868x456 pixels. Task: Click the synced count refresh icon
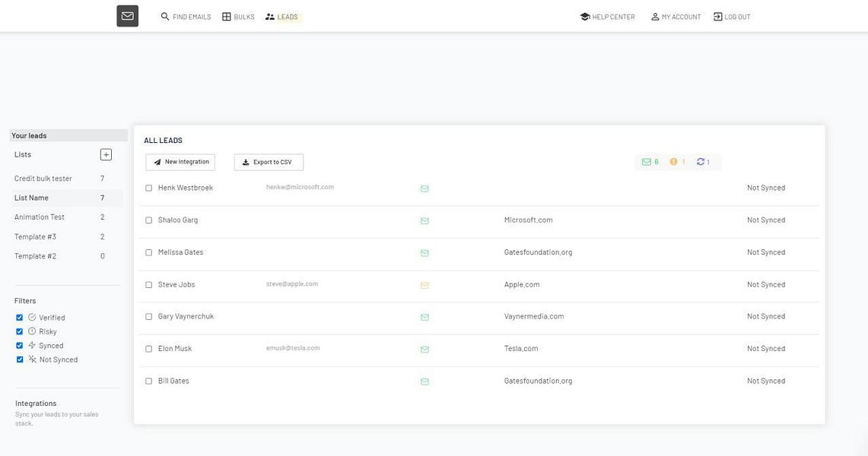pos(701,162)
